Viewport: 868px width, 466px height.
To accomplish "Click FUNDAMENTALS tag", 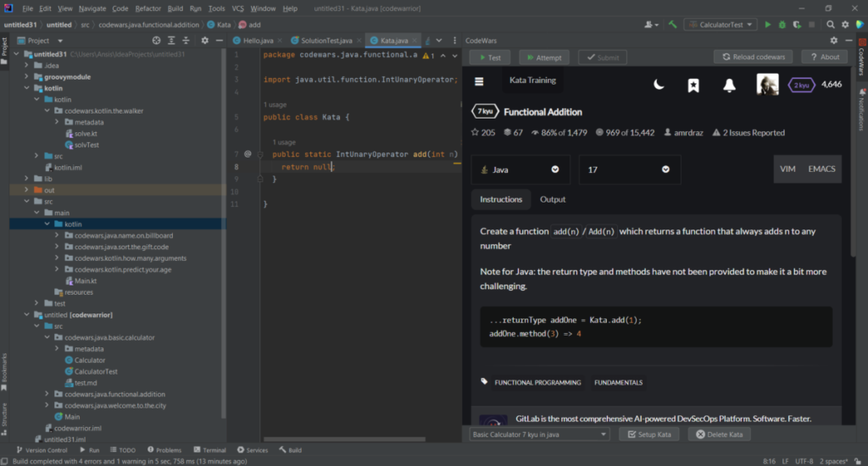I will pos(618,382).
